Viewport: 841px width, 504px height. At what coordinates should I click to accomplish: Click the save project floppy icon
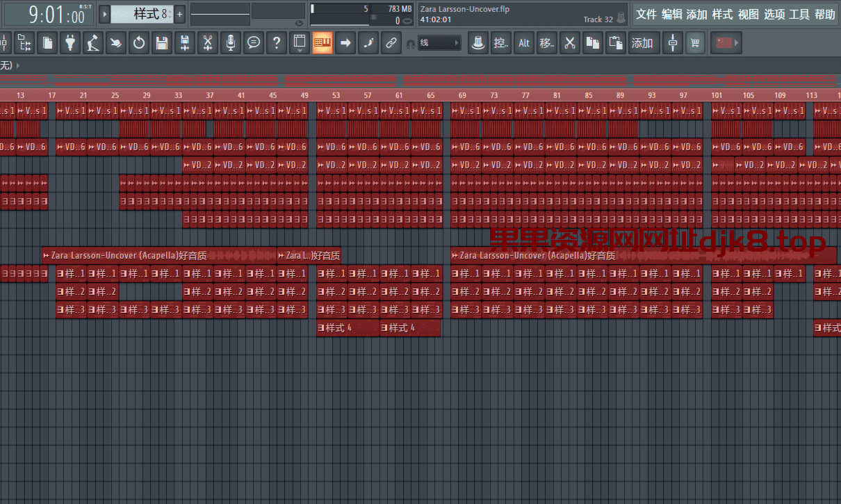(161, 43)
